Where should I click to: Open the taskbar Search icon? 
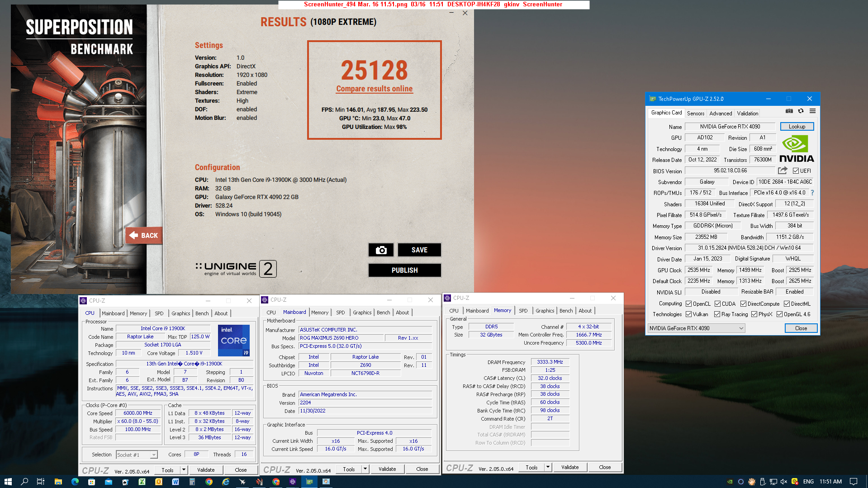pyautogui.click(x=24, y=482)
